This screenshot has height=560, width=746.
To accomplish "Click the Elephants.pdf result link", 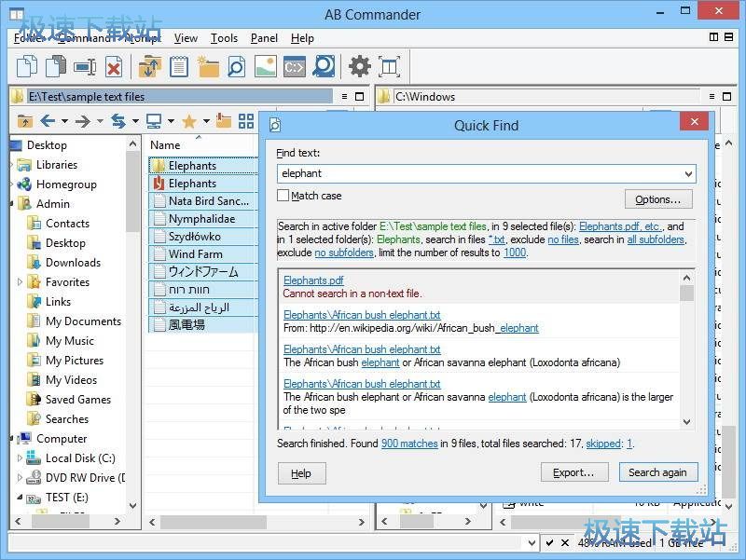I will coord(313,280).
